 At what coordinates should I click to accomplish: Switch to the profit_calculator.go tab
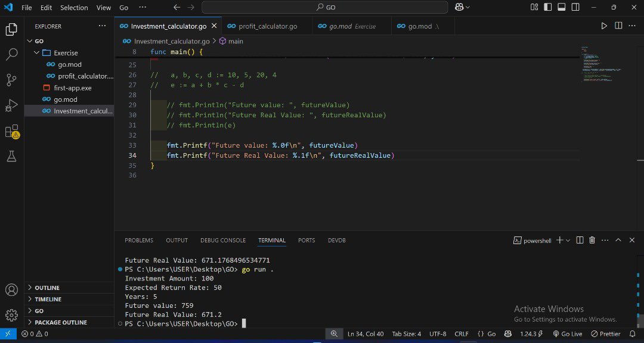pyautogui.click(x=265, y=26)
